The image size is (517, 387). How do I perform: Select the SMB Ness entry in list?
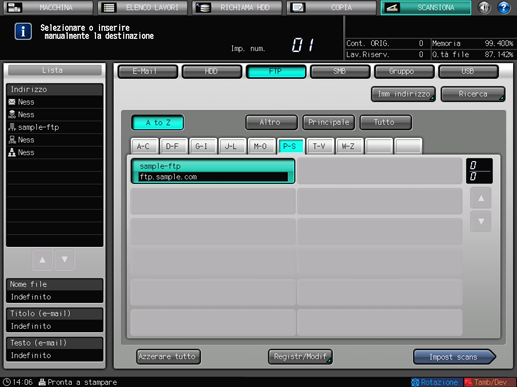coord(54,140)
